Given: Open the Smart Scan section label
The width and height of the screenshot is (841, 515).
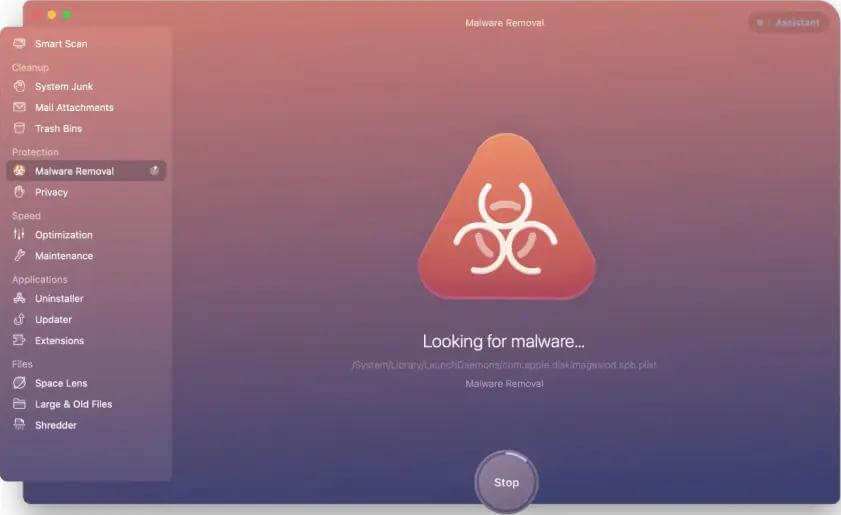Looking at the screenshot, I should tap(61, 44).
